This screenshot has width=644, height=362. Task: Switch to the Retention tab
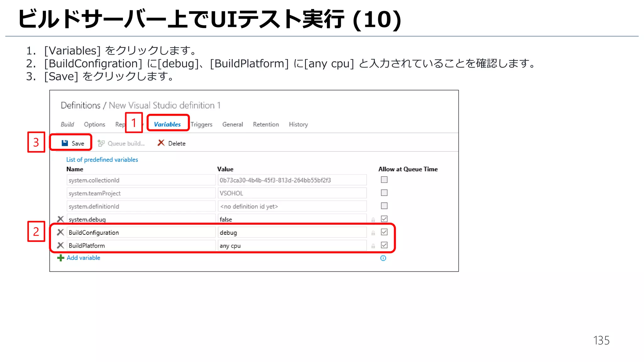point(266,124)
